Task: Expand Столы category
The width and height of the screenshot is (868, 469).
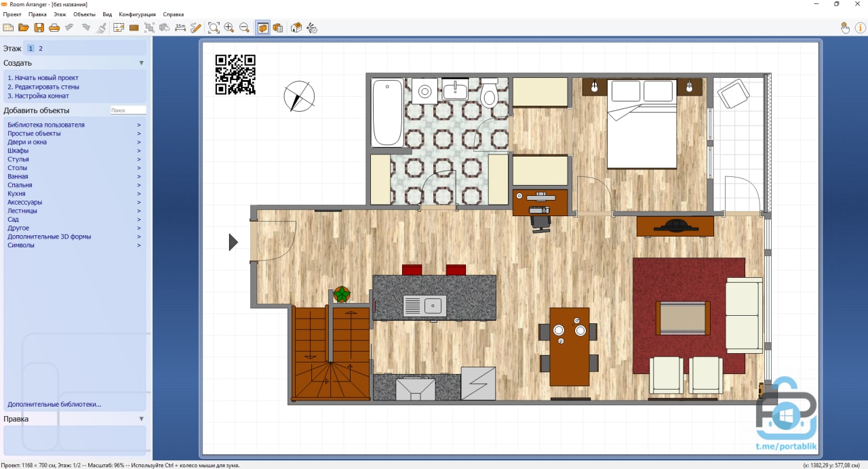Action: [74, 167]
